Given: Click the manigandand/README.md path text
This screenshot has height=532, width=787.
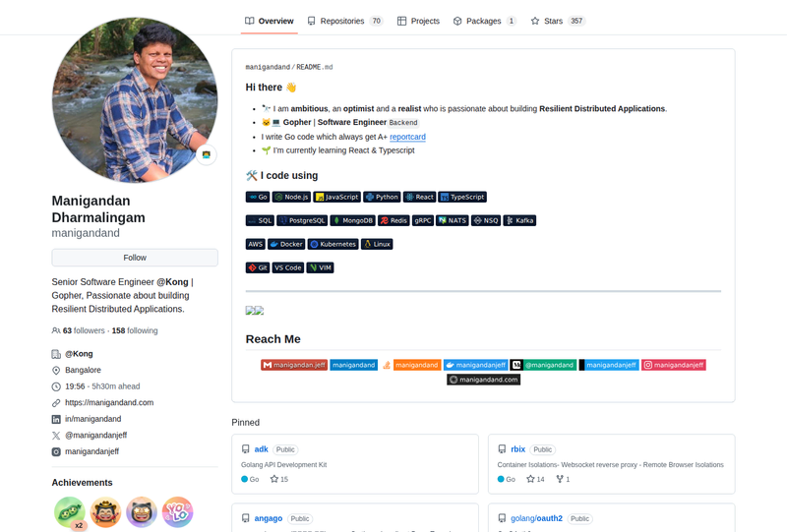Looking at the screenshot, I should tap(289, 67).
